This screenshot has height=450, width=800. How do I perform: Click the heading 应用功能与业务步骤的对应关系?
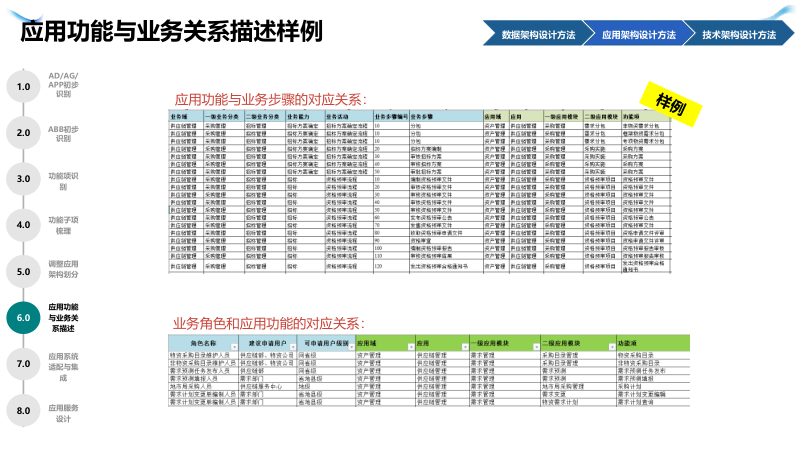tap(270, 99)
